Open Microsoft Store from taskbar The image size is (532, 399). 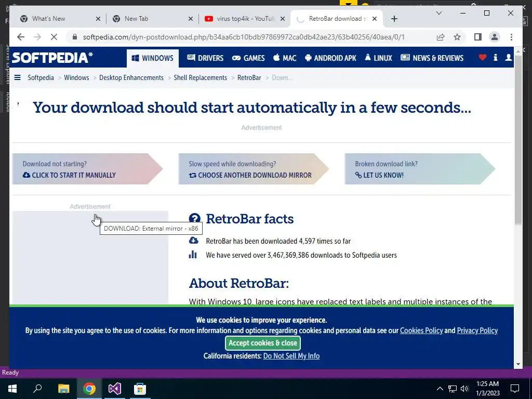(140, 389)
